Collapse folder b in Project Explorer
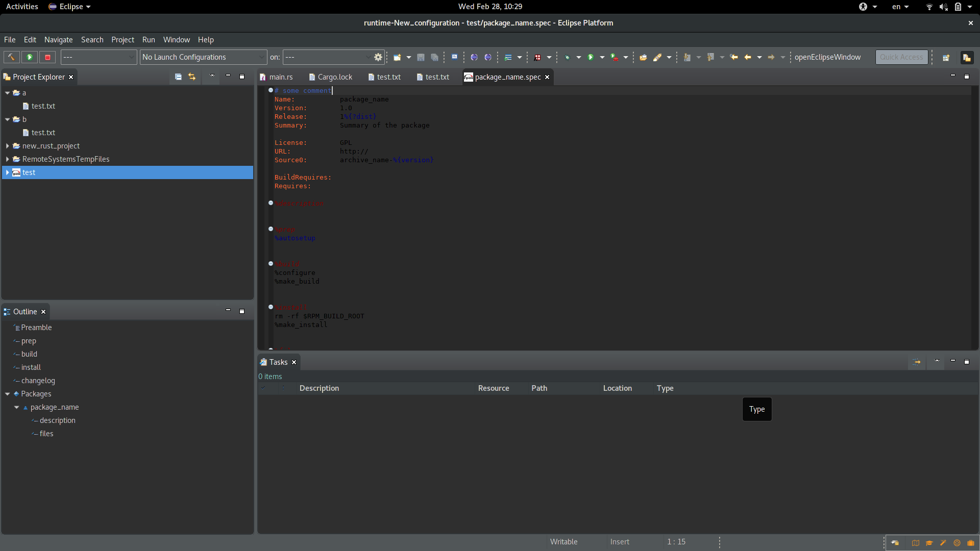Viewport: 980px width, 551px height. coord(7,119)
